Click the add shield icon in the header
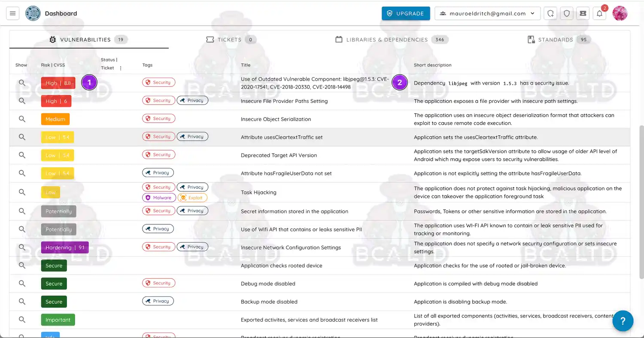Viewport: 644px width, 338px height. point(550,13)
